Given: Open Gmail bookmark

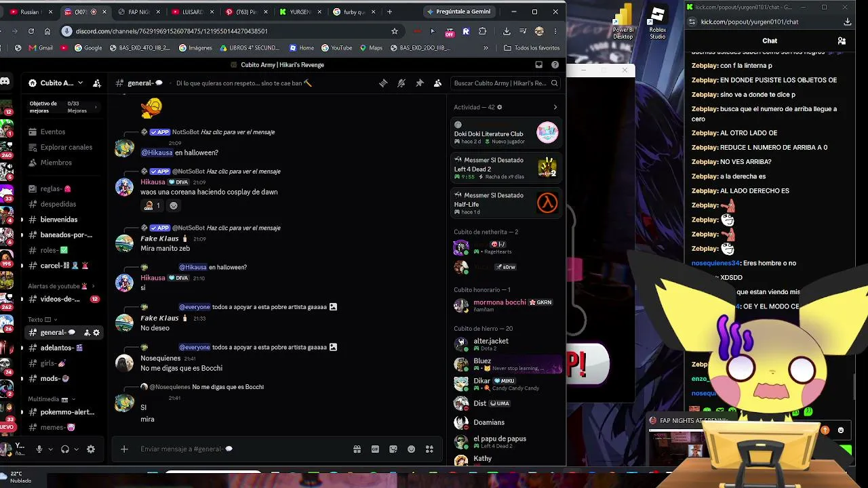Looking at the screenshot, I should [x=41, y=48].
